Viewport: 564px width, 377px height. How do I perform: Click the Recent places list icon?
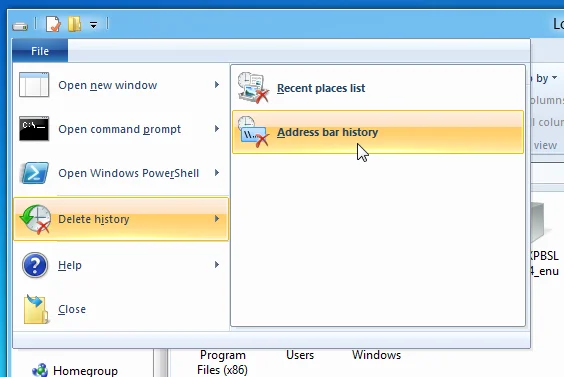coord(254,87)
